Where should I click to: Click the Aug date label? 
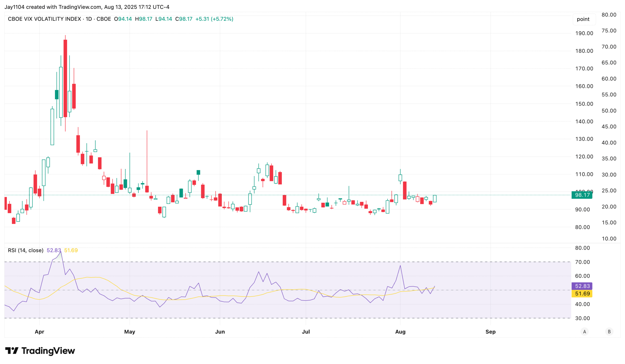400,332
